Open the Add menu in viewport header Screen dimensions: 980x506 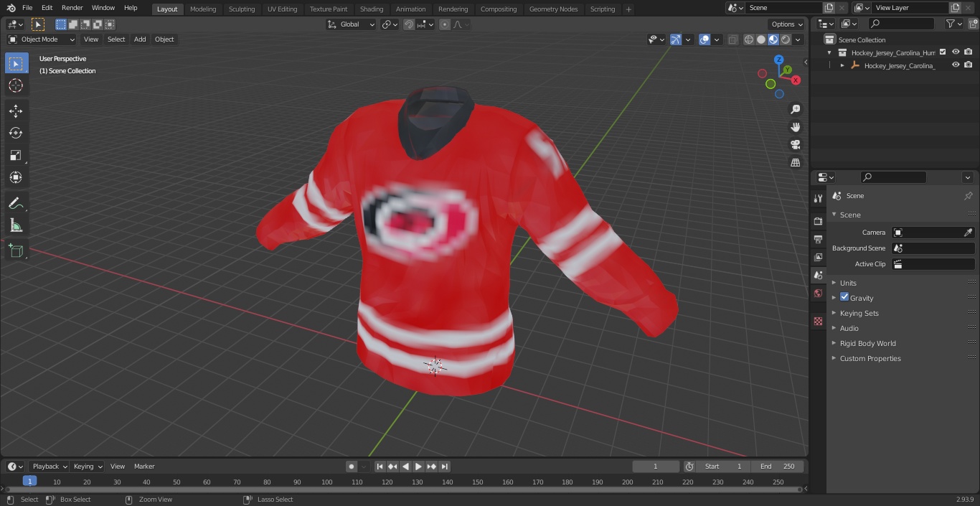coord(140,39)
